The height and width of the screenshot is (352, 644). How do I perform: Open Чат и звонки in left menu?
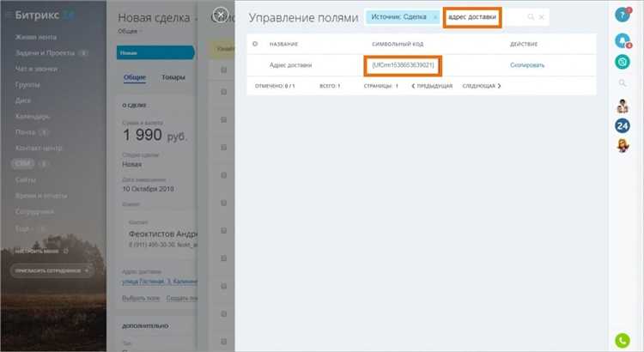tap(36, 69)
